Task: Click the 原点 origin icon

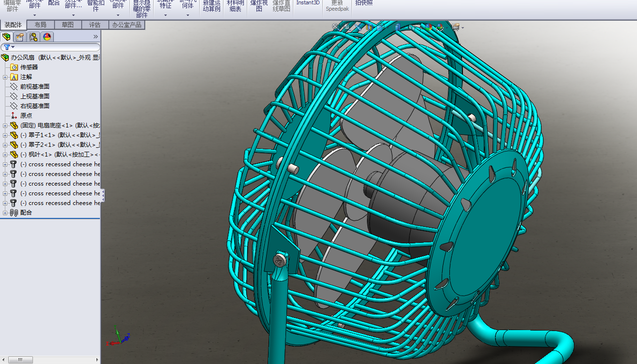Action: (x=14, y=116)
